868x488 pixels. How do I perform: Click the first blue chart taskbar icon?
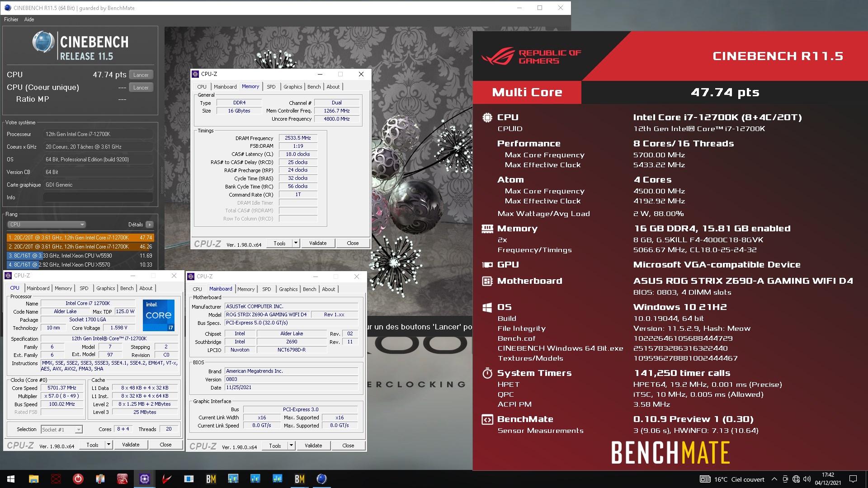pyautogui.click(x=233, y=479)
